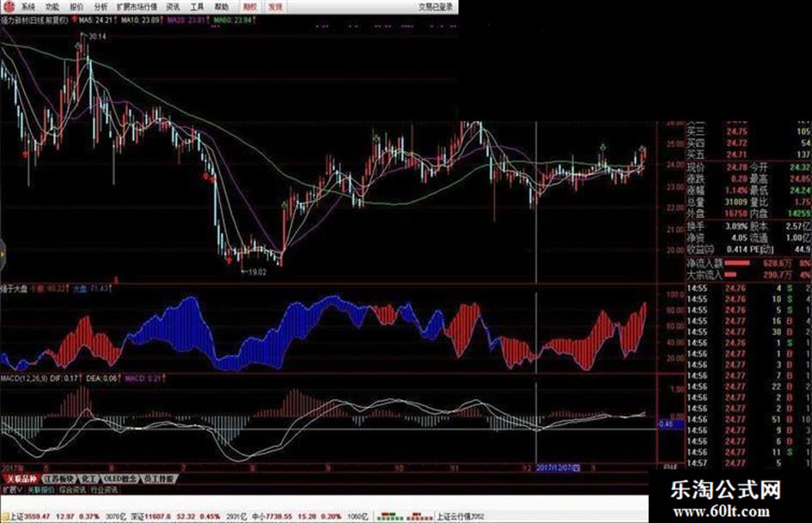This screenshot has width=812, height=523.
Task: Click the 总量 31009 value
Action: click(x=736, y=202)
